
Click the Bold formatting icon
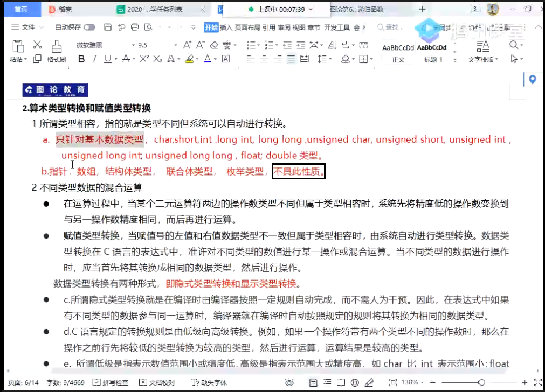point(81,59)
